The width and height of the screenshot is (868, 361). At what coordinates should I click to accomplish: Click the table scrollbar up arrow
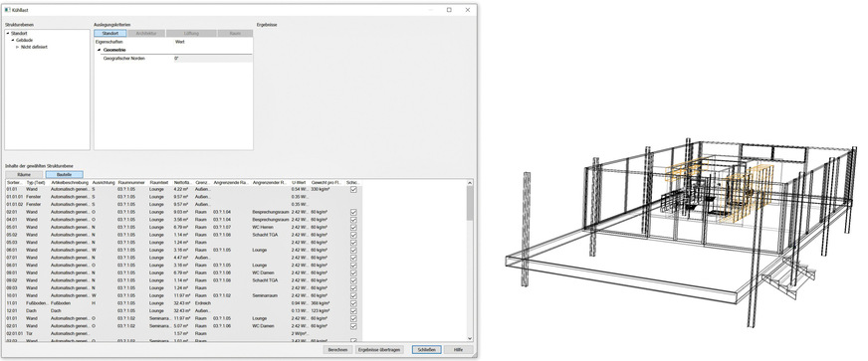(x=470, y=182)
